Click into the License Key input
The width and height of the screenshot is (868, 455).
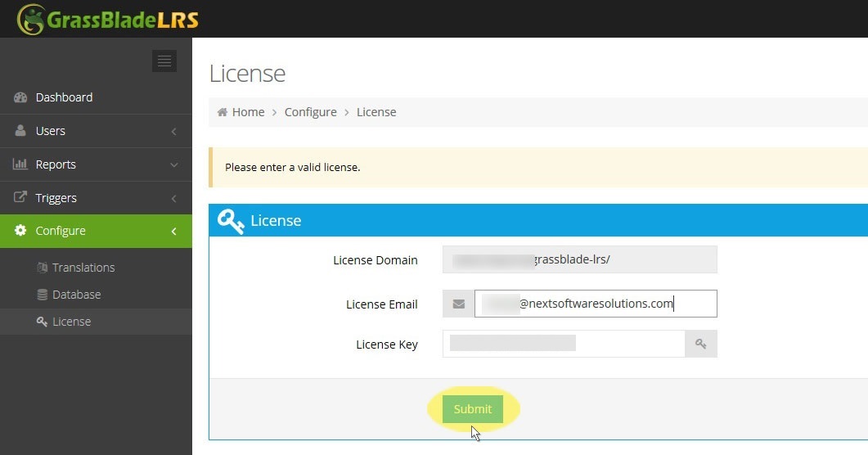tap(564, 344)
